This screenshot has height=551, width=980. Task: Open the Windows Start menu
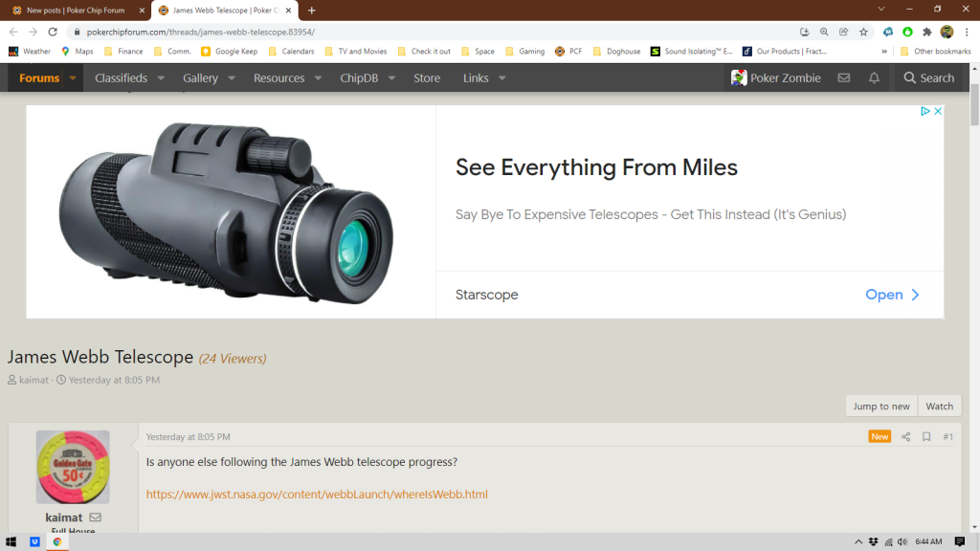pos(11,541)
